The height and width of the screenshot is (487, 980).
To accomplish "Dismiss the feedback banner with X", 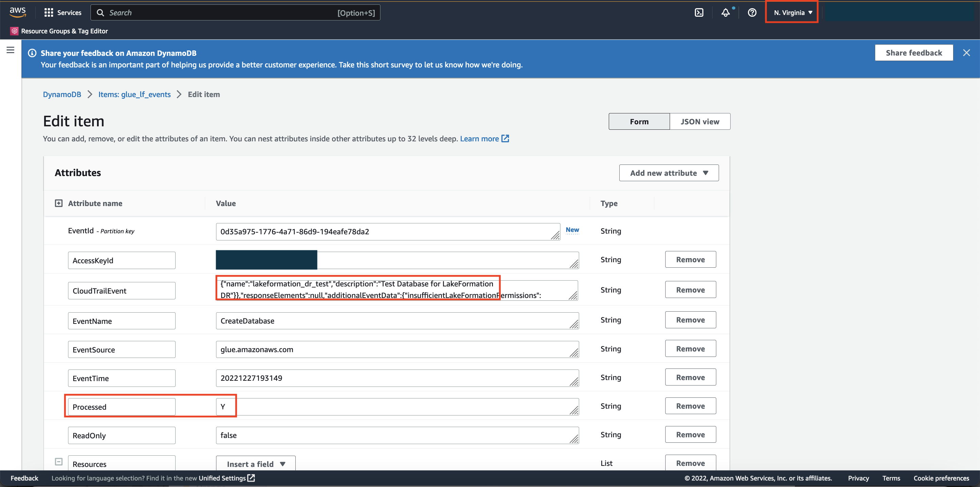I will (x=966, y=52).
